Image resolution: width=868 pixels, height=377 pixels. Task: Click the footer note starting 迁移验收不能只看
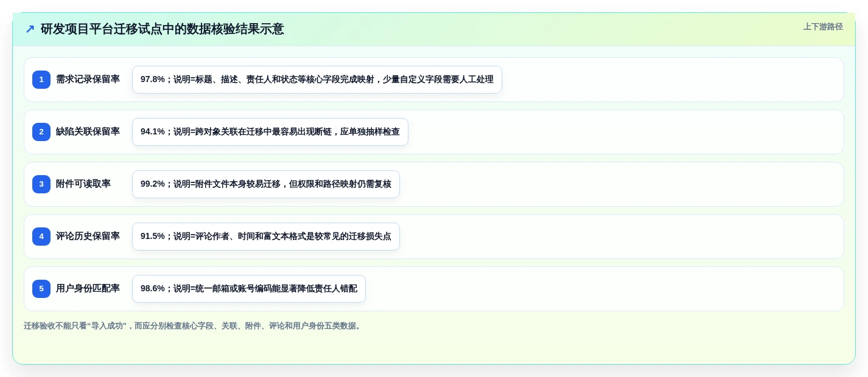[x=194, y=326]
